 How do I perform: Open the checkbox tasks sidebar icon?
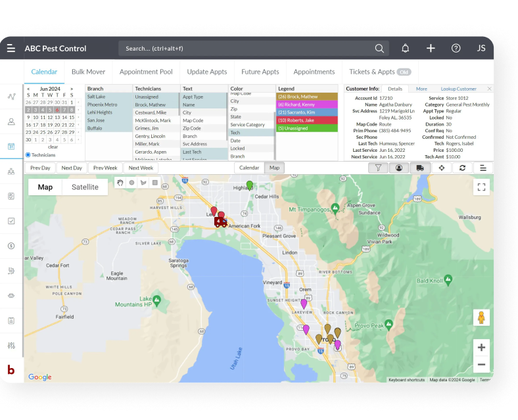point(11,221)
